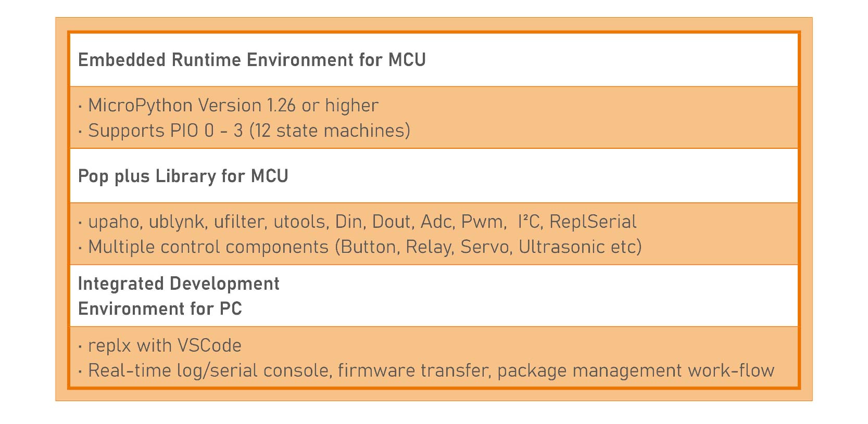This screenshot has width=868, height=424.
Task: Click the "Embedded Runtime Environment for MCU" heading
Action: [251, 60]
